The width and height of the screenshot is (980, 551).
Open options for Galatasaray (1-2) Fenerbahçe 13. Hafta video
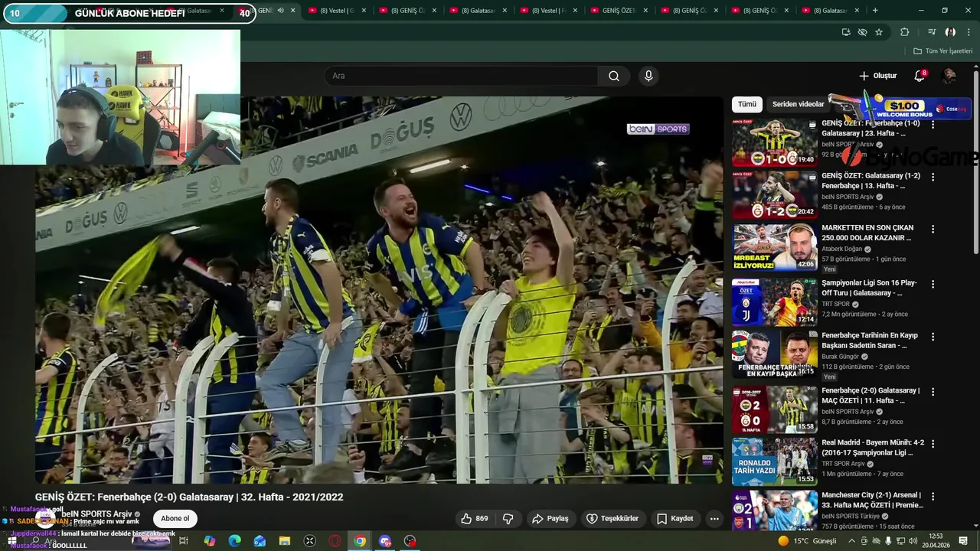[933, 176]
